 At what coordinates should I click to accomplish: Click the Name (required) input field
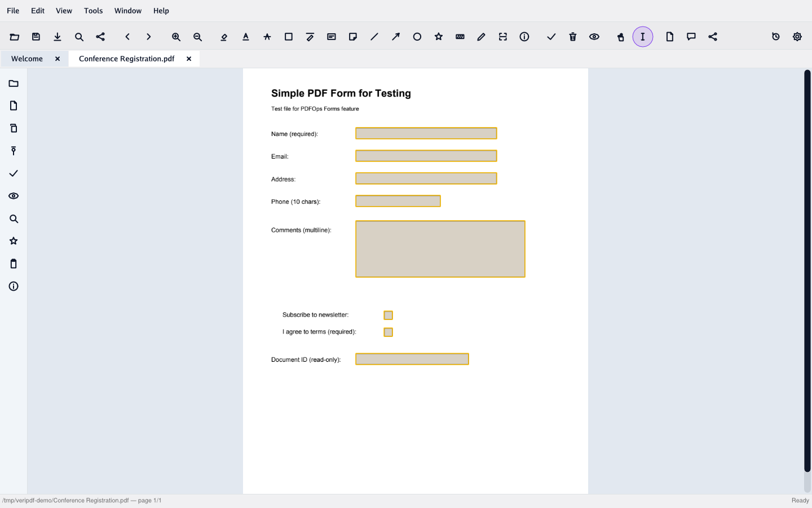click(426, 133)
